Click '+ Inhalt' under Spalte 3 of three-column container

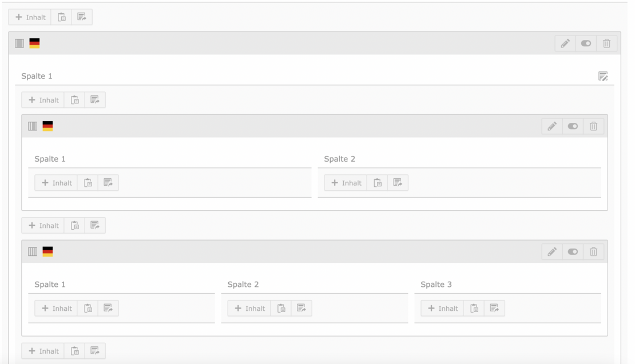[442, 309]
